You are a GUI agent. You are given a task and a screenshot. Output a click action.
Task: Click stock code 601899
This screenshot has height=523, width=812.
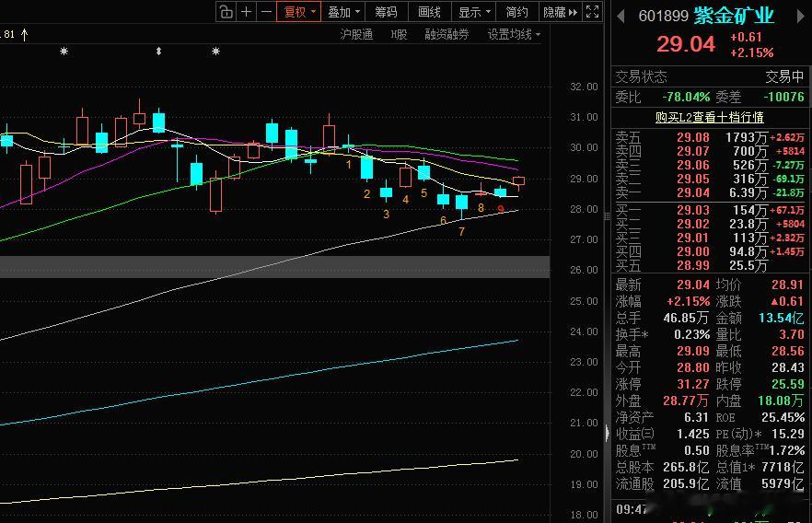[663, 16]
